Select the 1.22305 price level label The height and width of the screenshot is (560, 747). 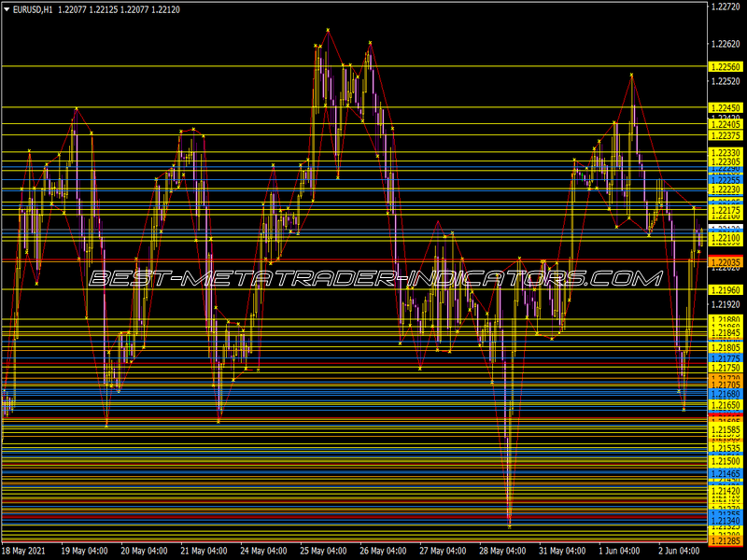pyautogui.click(x=726, y=161)
